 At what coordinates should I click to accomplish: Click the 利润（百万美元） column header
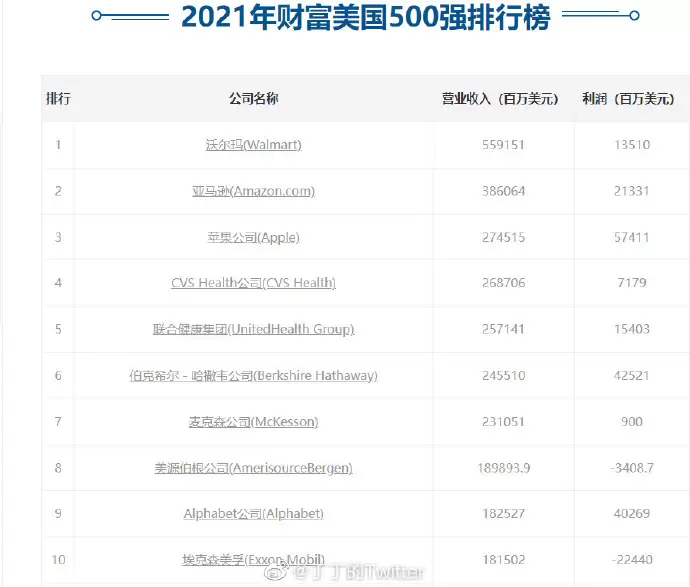[628, 99]
